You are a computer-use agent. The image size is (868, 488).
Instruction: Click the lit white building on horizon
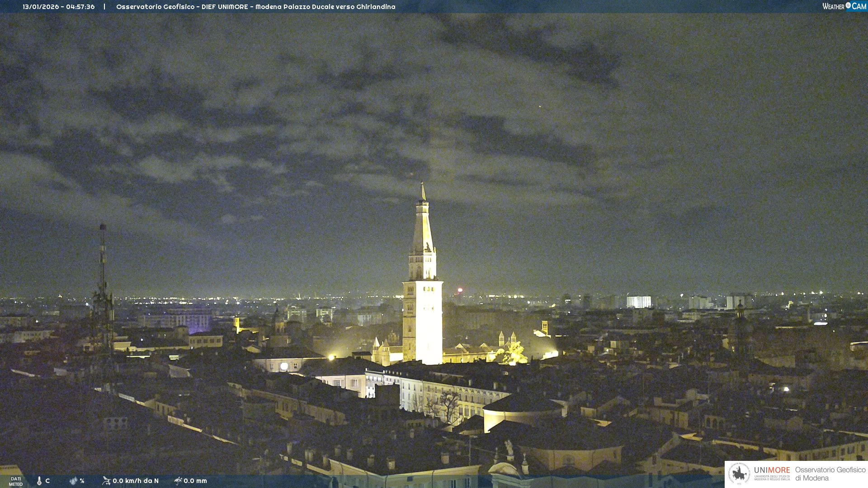[638, 302]
